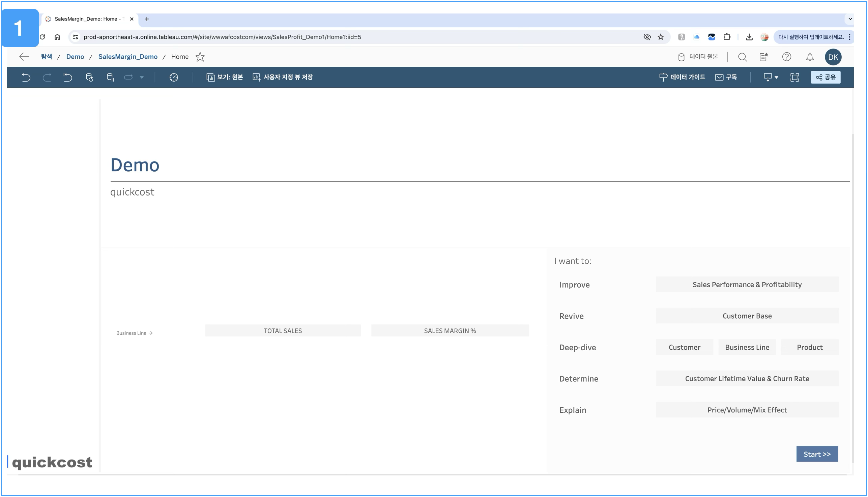Favorite this view with star icon
The height and width of the screenshot is (497, 868).
[x=200, y=57]
